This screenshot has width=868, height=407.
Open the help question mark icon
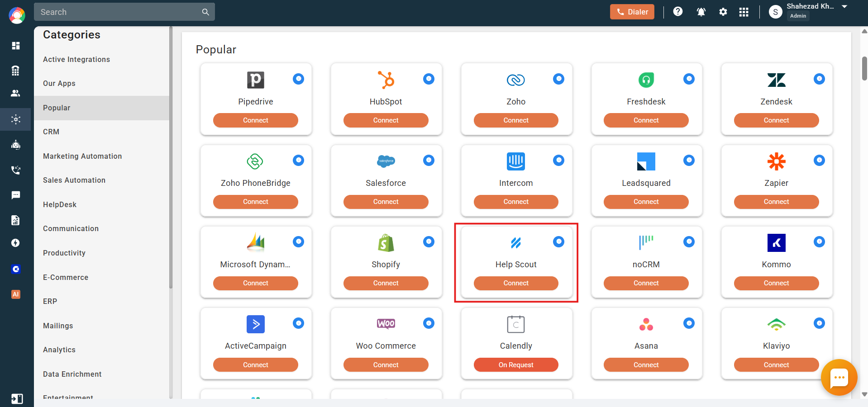(677, 12)
